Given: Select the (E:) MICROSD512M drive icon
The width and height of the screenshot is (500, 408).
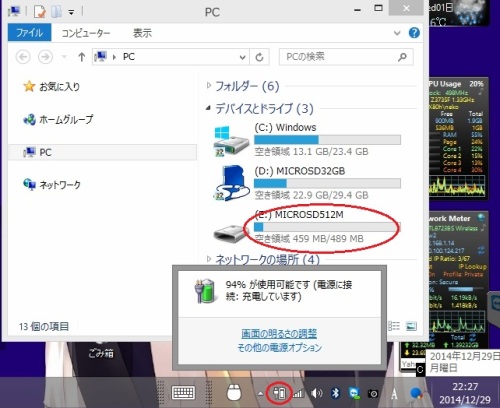Looking at the screenshot, I should click(x=231, y=233).
